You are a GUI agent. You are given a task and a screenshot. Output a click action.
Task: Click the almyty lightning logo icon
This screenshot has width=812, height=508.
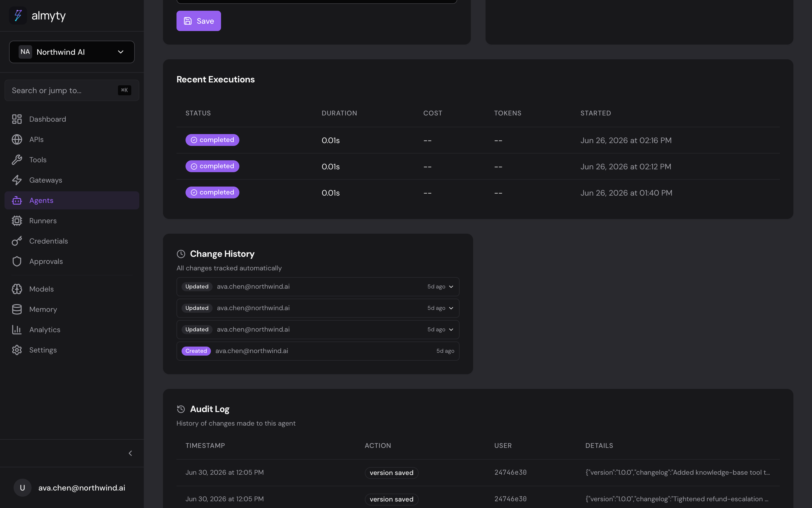coord(18,16)
